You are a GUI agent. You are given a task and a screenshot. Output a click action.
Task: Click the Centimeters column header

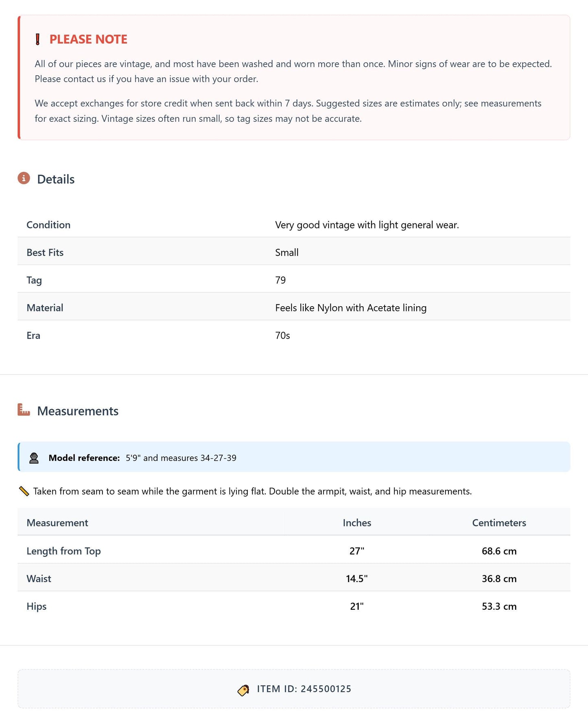tap(499, 523)
